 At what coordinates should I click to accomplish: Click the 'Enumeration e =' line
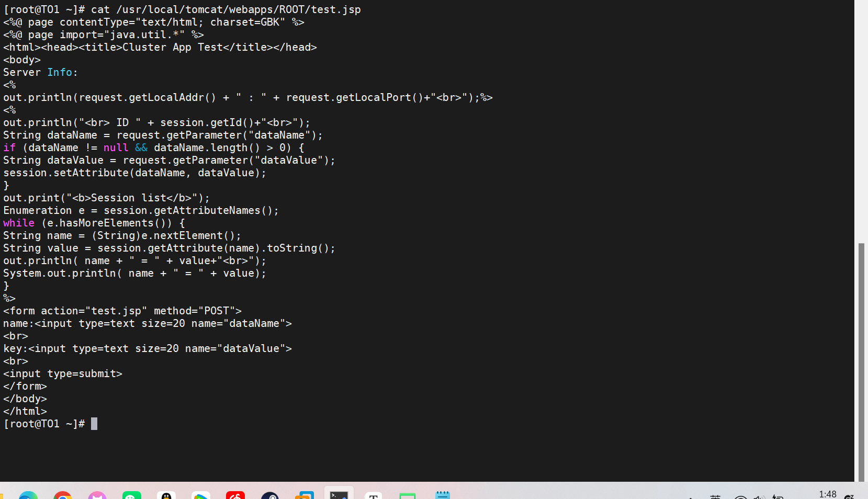pos(141,210)
